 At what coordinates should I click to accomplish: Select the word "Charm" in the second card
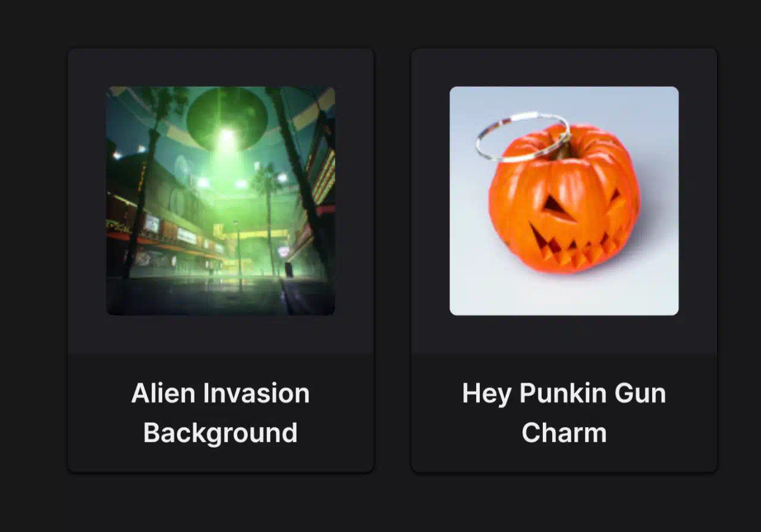(564, 433)
